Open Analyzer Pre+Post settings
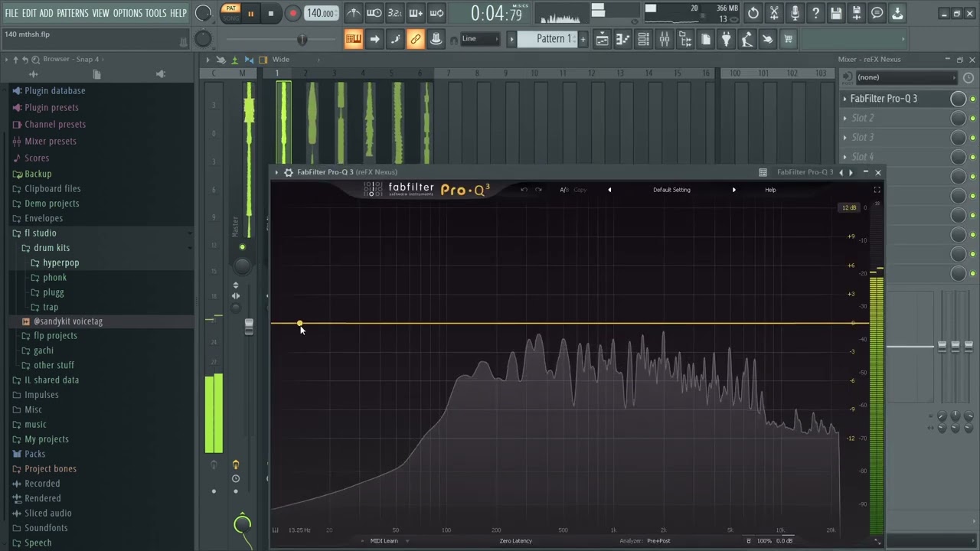This screenshot has width=980, height=551. click(x=658, y=541)
